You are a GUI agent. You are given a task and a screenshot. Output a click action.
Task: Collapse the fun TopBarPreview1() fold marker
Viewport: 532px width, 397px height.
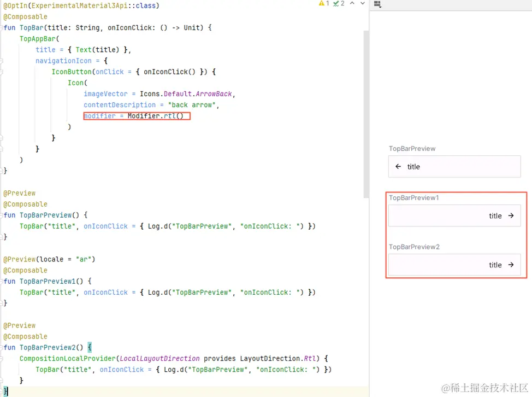click(x=2, y=282)
